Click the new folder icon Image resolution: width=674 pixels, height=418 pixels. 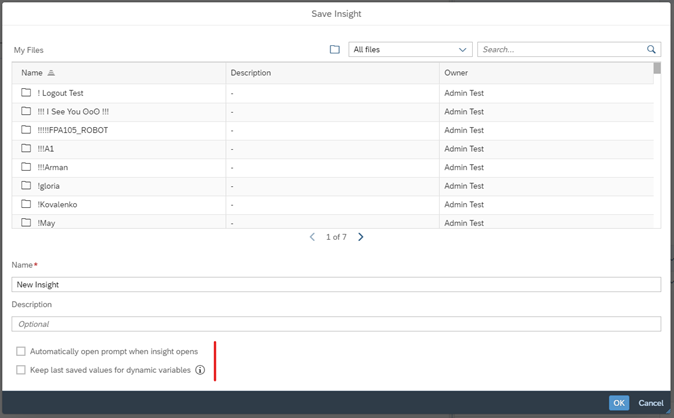[x=334, y=49]
